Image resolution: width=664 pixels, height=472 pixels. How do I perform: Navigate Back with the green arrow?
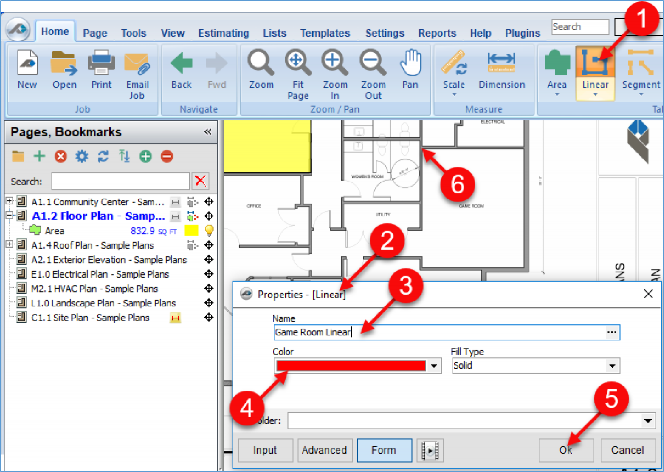(181, 63)
